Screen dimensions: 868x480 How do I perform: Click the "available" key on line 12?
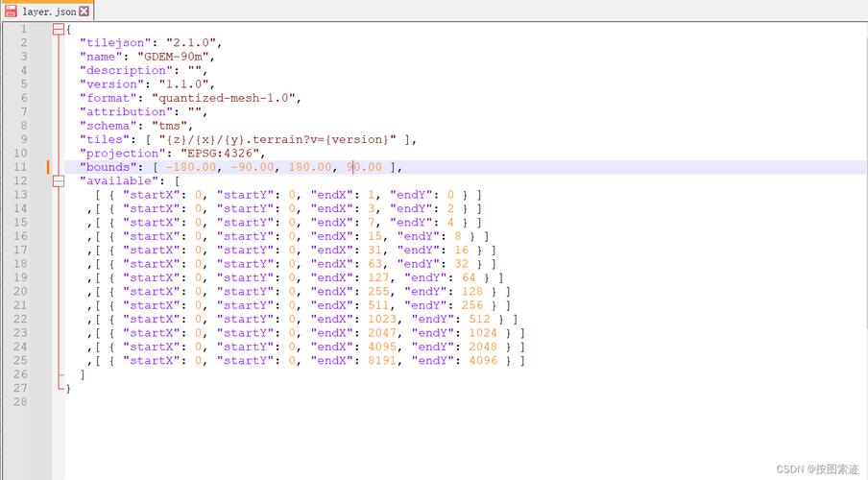(118, 181)
